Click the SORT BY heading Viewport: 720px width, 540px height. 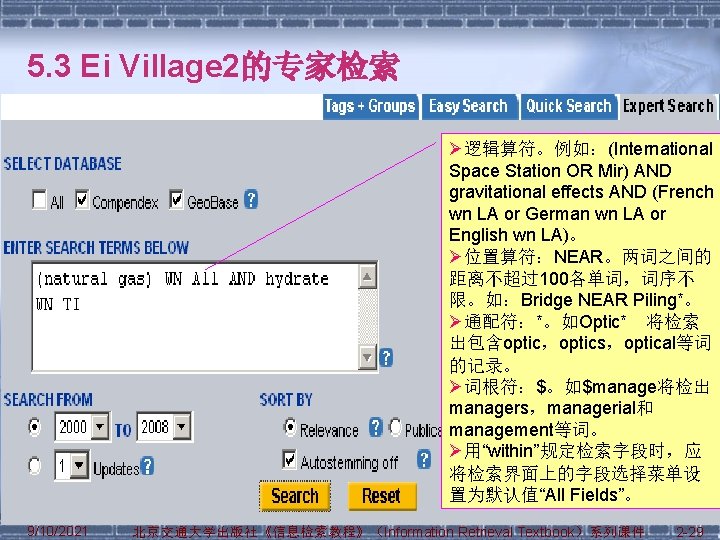click(286, 399)
